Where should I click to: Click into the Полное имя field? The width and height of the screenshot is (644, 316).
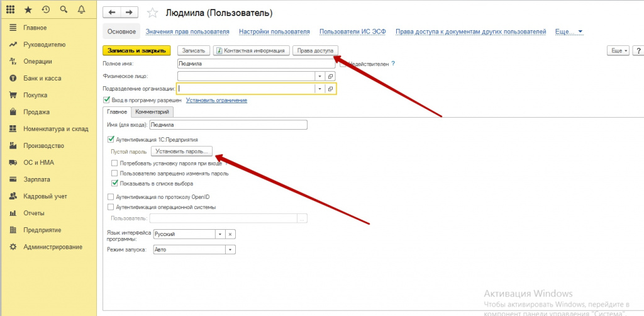point(257,64)
